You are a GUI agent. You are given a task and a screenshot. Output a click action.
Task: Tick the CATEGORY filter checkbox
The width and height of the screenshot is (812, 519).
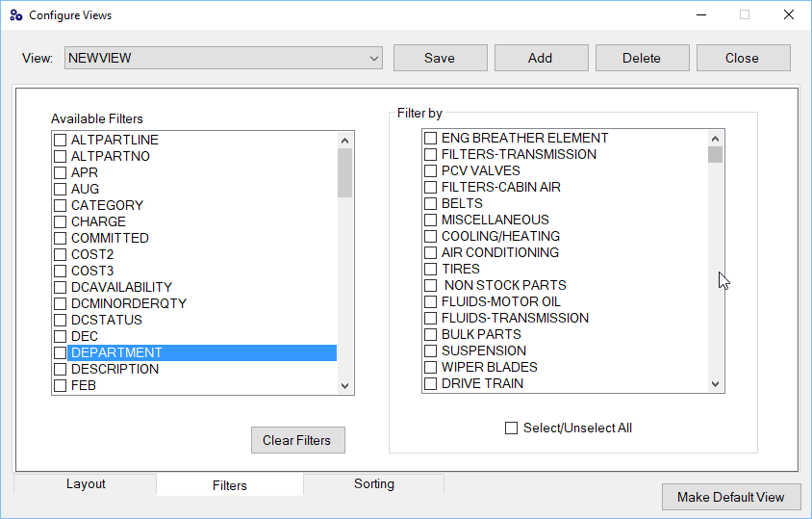[60, 205]
